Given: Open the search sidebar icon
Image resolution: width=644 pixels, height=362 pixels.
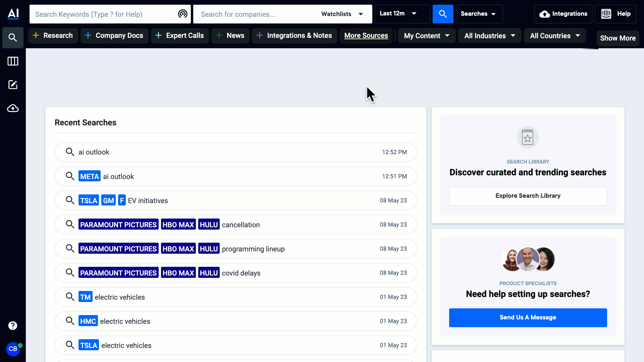Looking at the screenshot, I should pos(13,38).
